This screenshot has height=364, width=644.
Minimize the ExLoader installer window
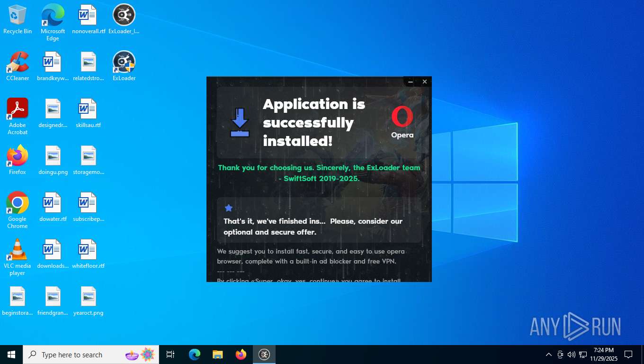(411, 82)
